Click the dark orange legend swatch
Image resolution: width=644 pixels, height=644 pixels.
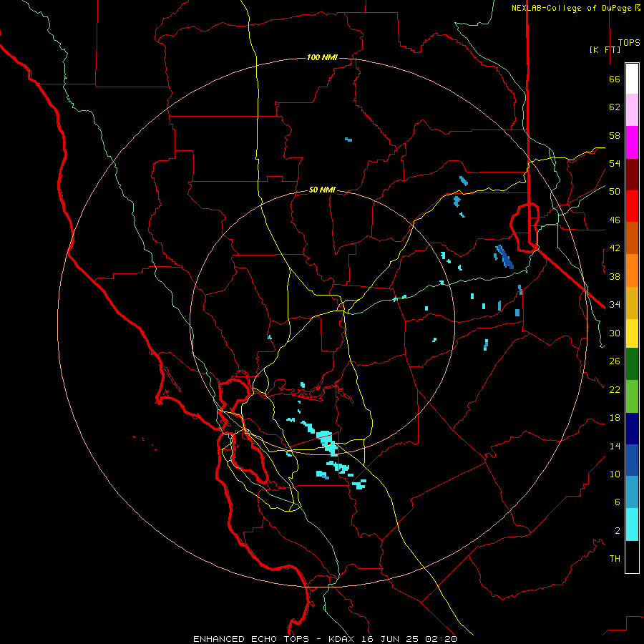tap(632, 238)
